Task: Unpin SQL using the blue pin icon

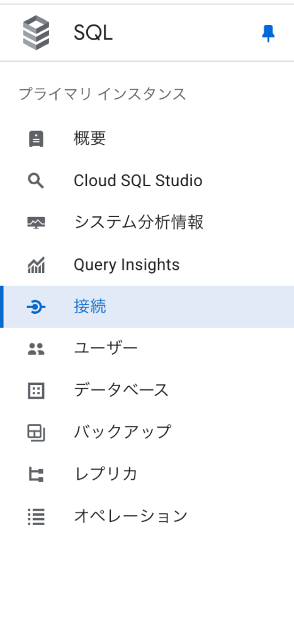Action: pyautogui.click(x=268, y=33)
